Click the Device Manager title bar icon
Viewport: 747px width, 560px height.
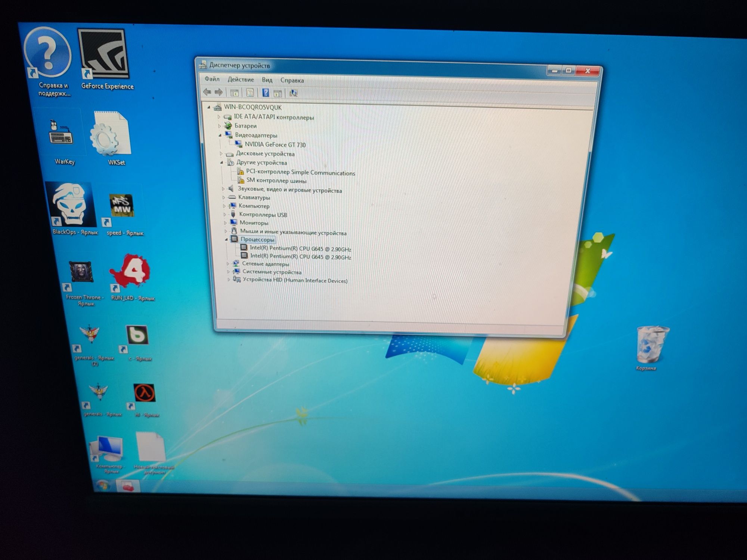[203, 65]
